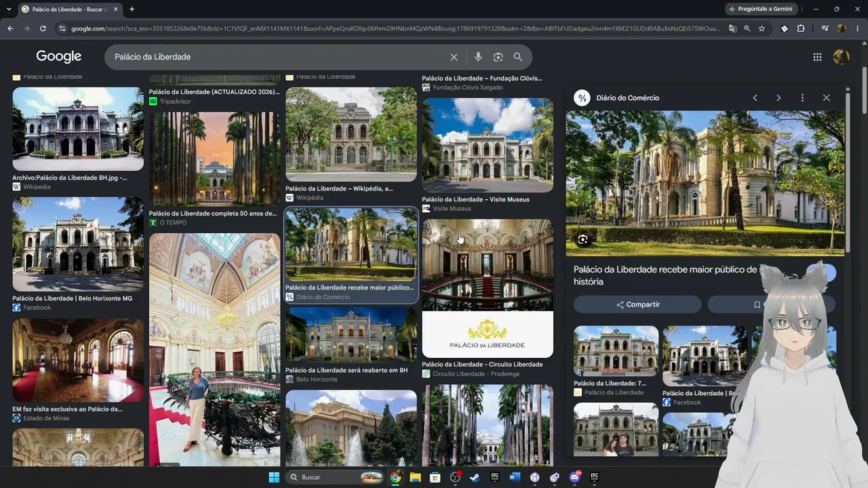This screenshot has height=488, width=868.
Task: Open the large preview image of the palace
Action: pyautogui.click(x=705, y=184)
